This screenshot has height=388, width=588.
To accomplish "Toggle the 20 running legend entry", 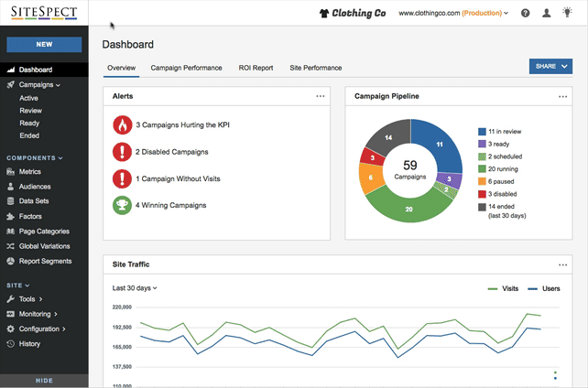I will [x=498, y=169].
